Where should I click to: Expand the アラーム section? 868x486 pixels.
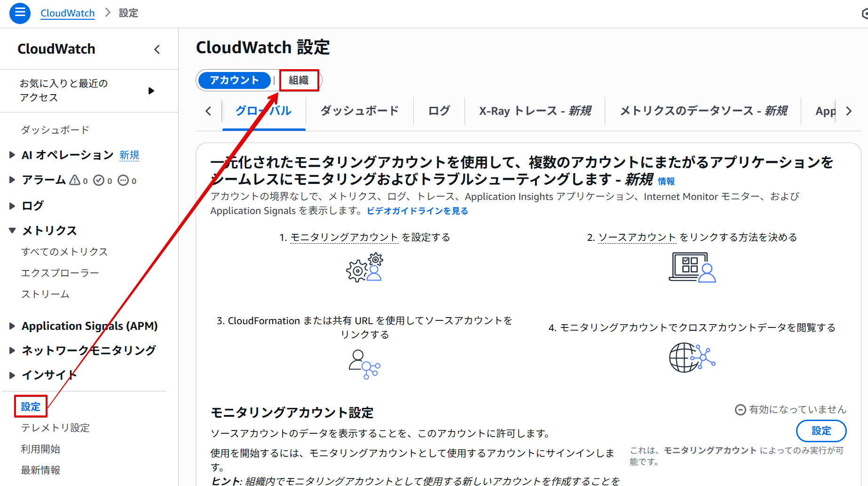[12, 180]
